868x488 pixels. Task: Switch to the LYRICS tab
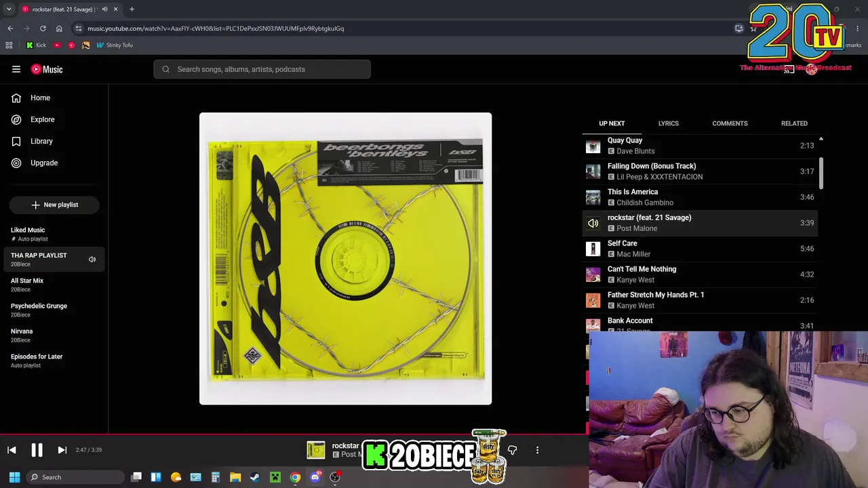point(668,123)
